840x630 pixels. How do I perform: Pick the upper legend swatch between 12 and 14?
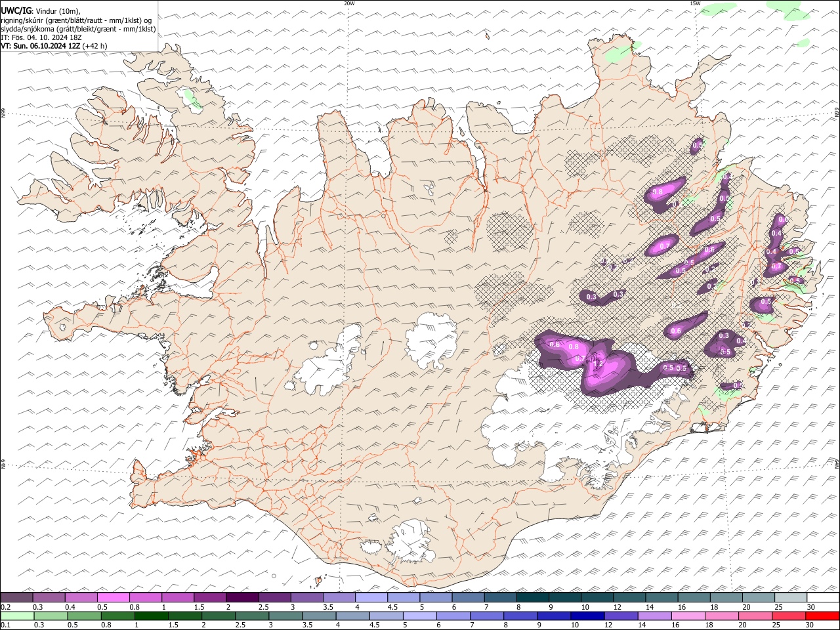629,597
